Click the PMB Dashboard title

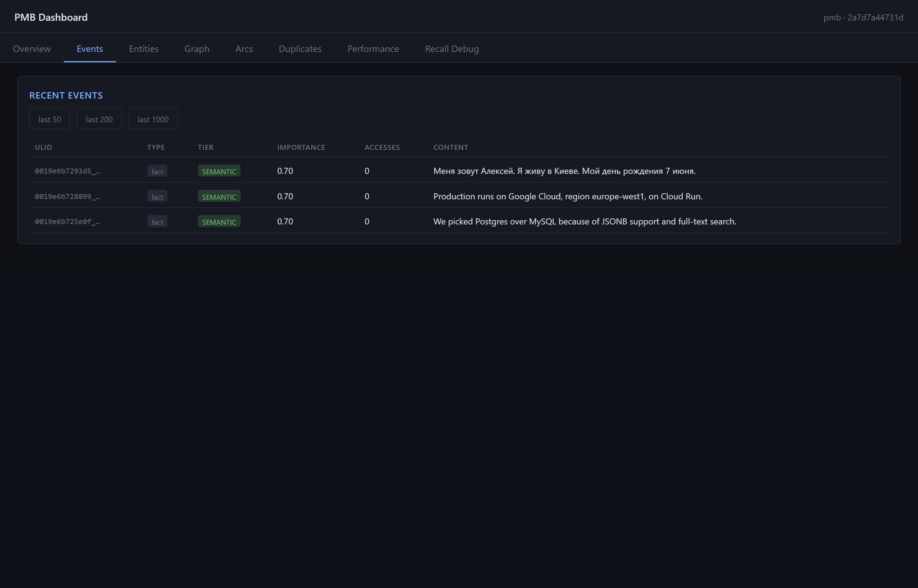click(x=51, y=17)
